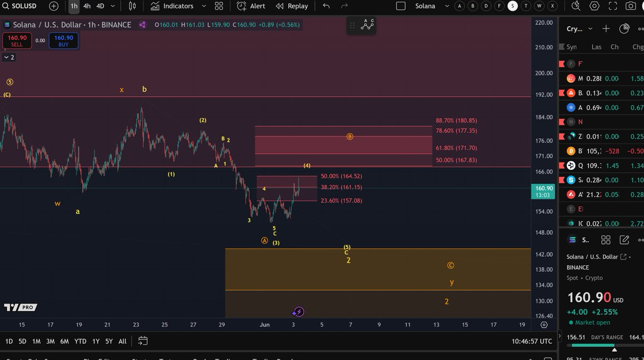This screenshot has width=644, height=360.
Task: Switch to layout A
Action: pyautogui.click(x=459, y=6)
